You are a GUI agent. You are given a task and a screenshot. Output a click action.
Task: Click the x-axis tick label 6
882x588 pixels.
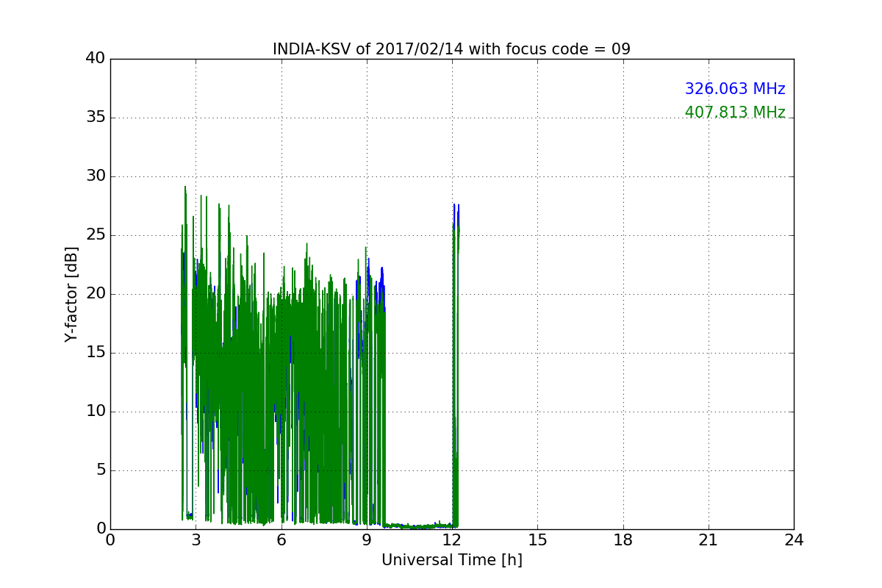tap(282, 540)
